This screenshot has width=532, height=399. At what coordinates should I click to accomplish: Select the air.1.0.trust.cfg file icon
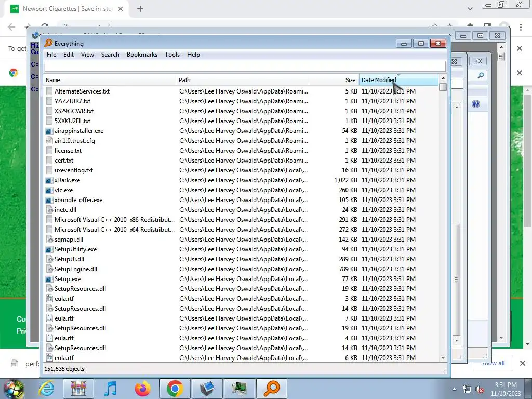(x=49, y=141)
